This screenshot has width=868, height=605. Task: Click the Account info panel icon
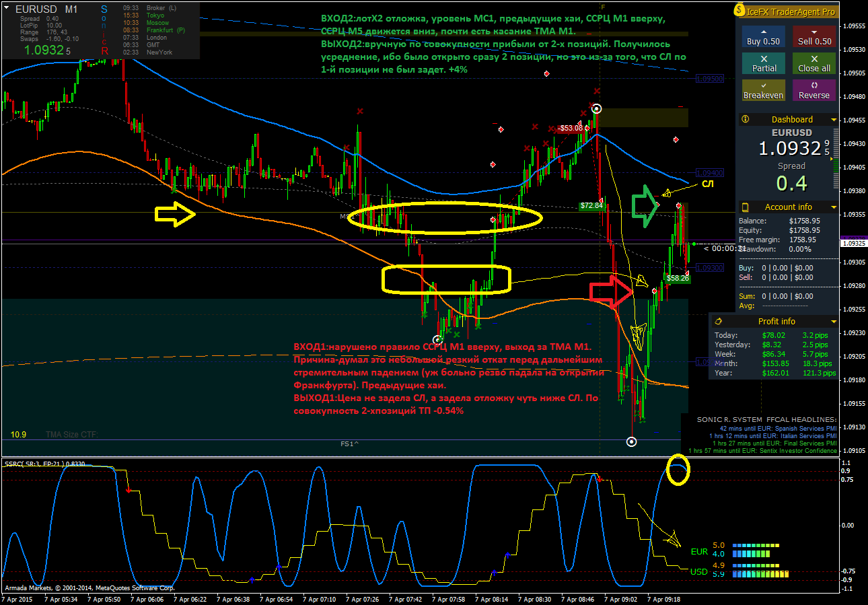pyautogui.click(x=745, y=207)
